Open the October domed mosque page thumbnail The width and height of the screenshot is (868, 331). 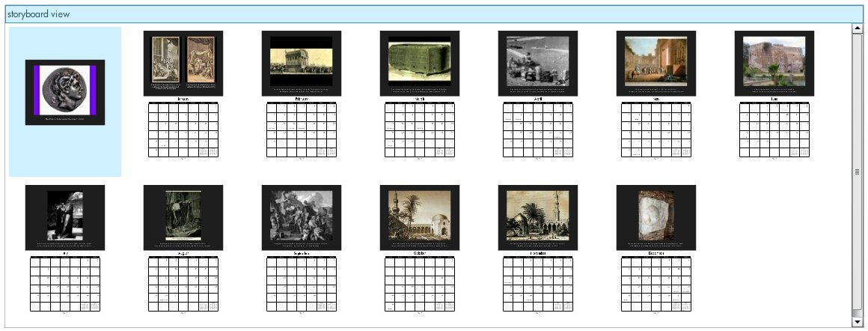420,249
